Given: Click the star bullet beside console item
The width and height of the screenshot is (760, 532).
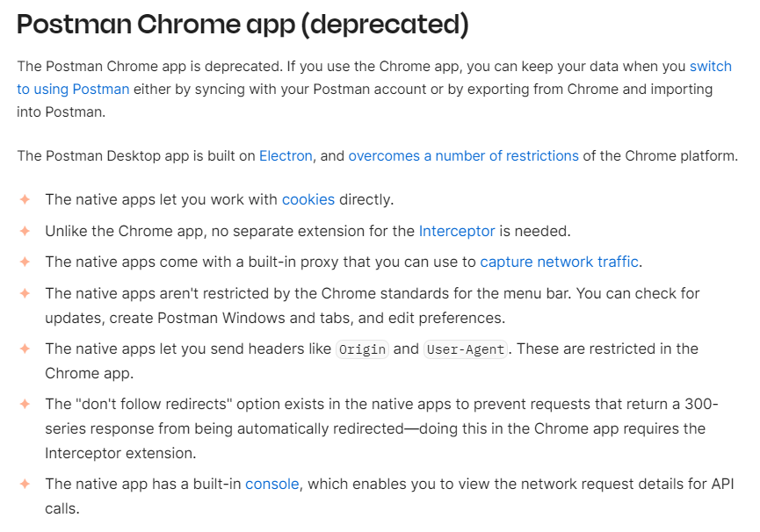Looking at the screenshot, I should click(25, 484).
